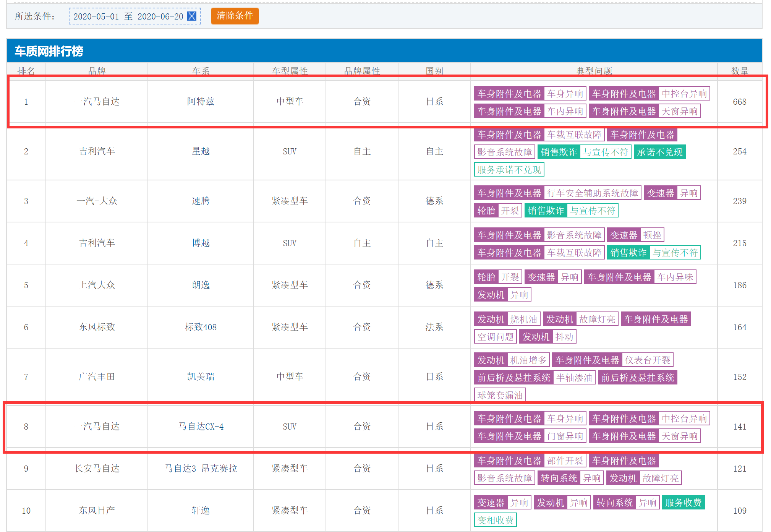Click the 天窗异响 tag in 阿特兹 row
The height and width of the screenshot is (532, 771).
click(x=679, y=111)
